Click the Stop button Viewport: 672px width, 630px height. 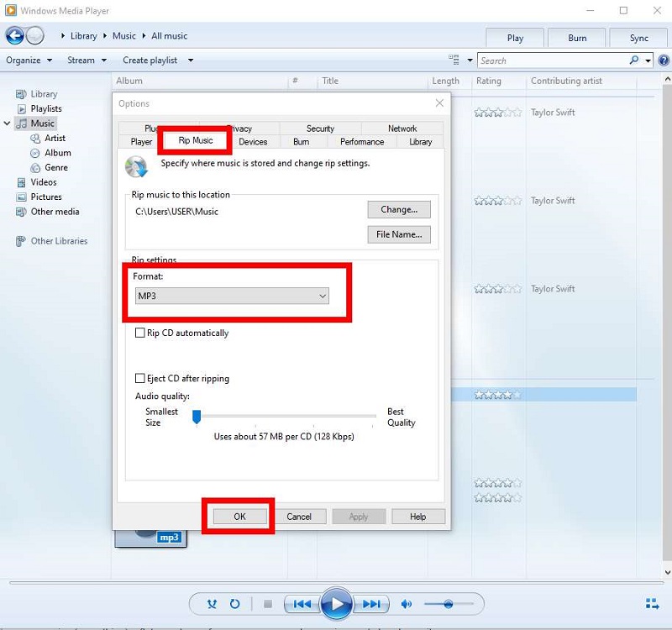(268, 604)
